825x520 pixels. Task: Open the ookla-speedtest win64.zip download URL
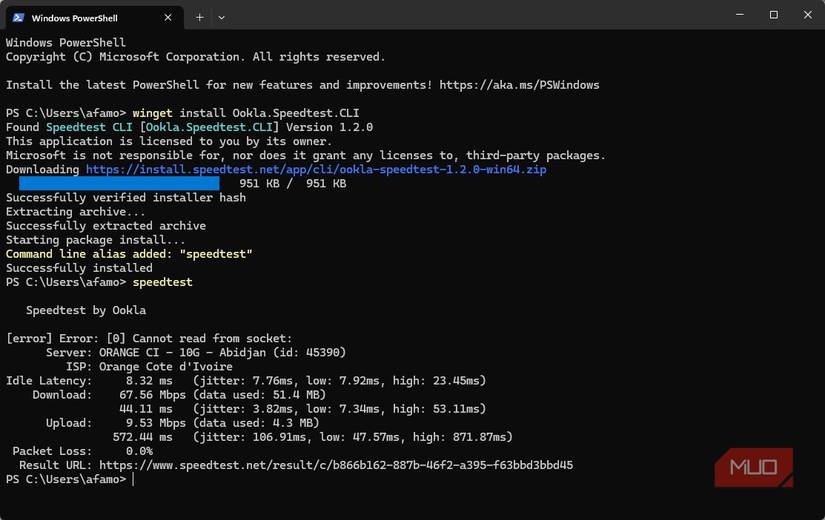coord(316,170)
